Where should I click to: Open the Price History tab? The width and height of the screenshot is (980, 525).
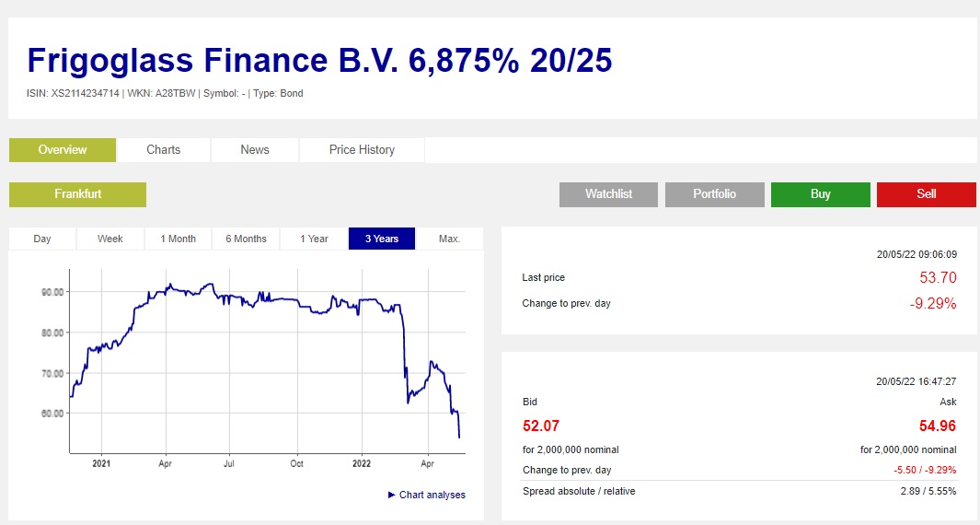(362, 150)
